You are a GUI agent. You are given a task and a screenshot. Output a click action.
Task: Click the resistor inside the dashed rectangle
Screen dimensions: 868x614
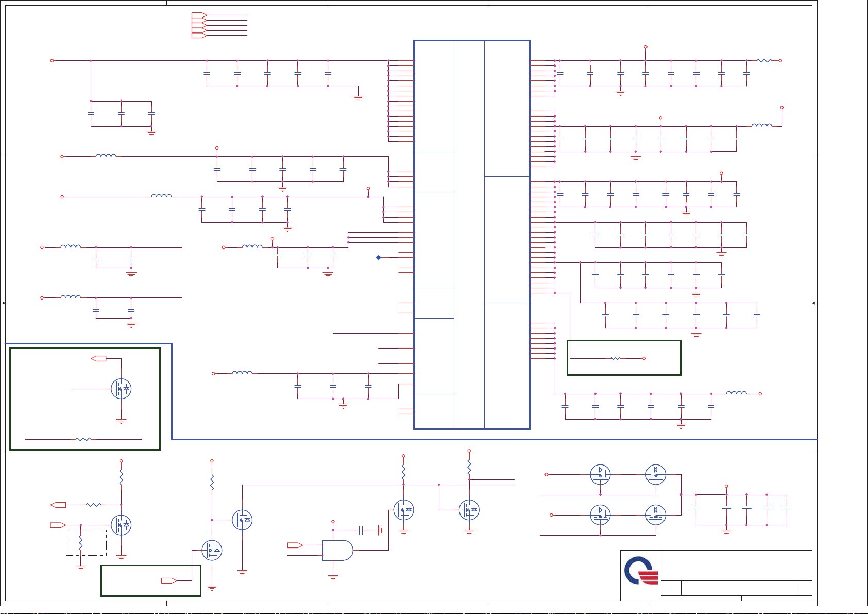(81, 543)
